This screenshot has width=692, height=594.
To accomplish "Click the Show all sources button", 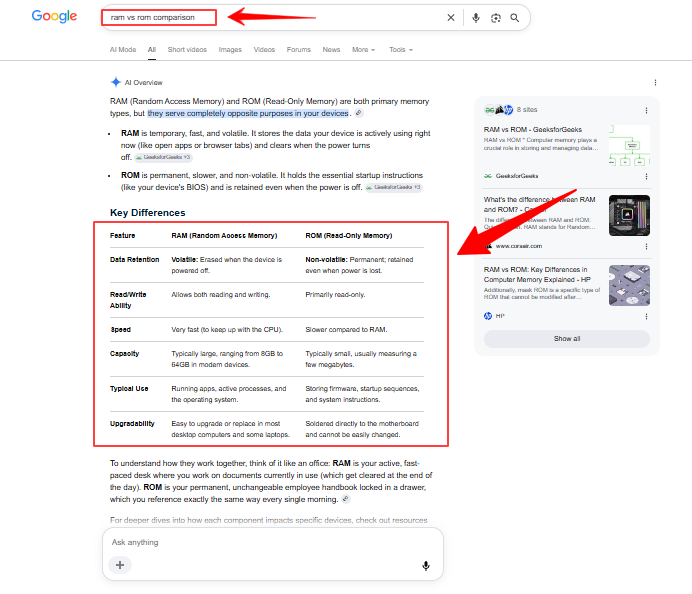I will (x=567, y=338).
